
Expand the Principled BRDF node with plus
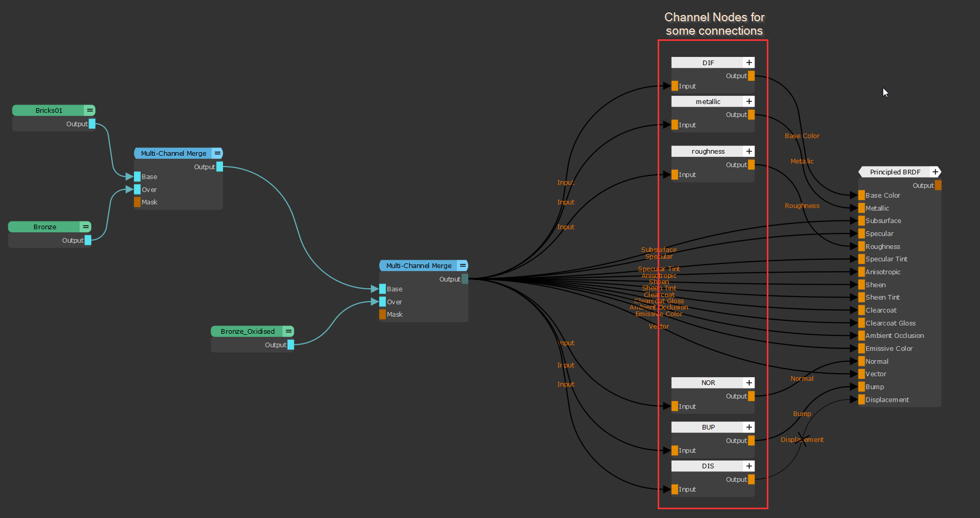[935, 172]
